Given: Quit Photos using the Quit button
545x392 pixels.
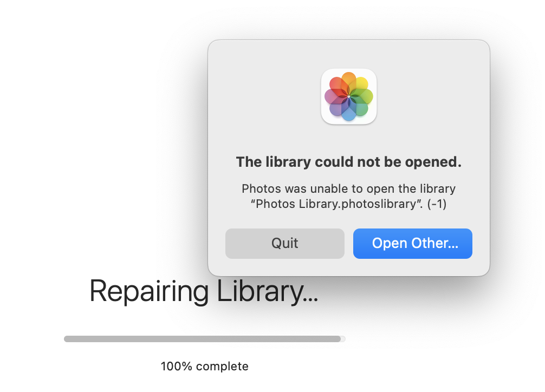Looking at the screenshot, I should click(x=284, y=243).
